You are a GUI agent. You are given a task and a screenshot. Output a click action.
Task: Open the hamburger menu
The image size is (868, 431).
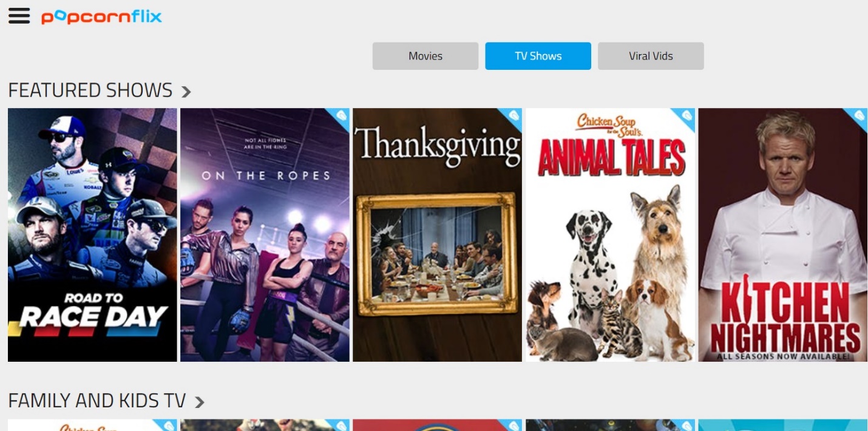click(19, 16)
